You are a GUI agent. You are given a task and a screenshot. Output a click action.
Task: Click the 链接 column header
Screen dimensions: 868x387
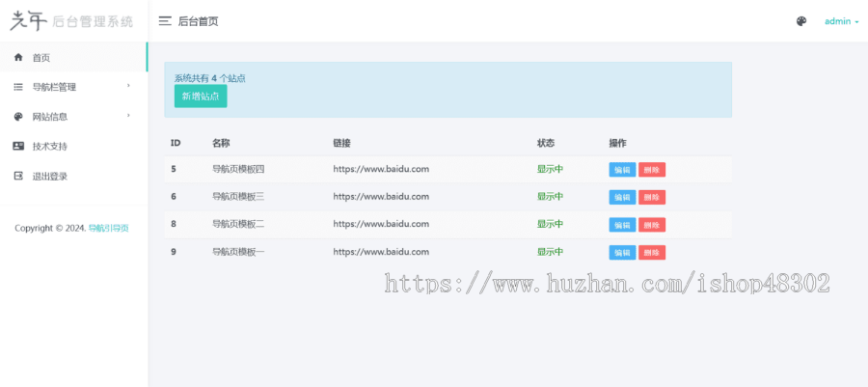tap(341, 143)
